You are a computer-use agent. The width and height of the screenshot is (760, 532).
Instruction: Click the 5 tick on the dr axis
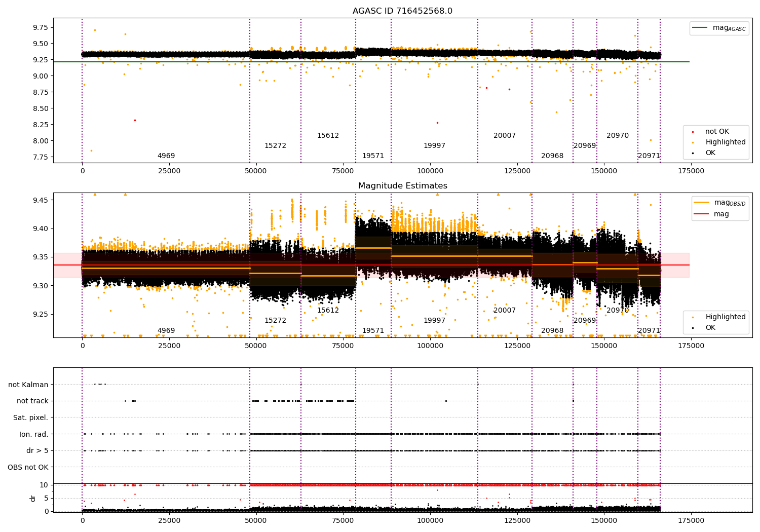46,498
